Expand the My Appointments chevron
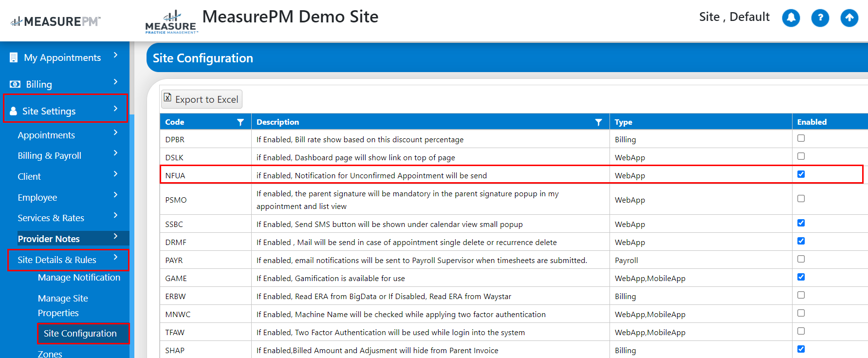The height and width of the screenshot is (358, 868). 115,55
